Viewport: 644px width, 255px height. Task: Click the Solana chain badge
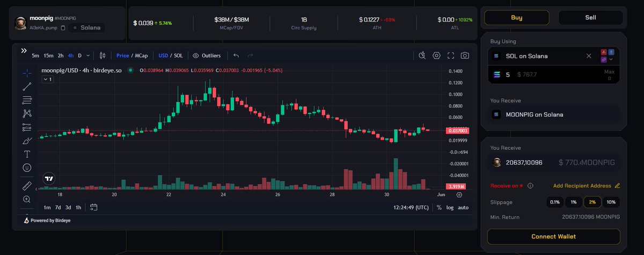86,27
